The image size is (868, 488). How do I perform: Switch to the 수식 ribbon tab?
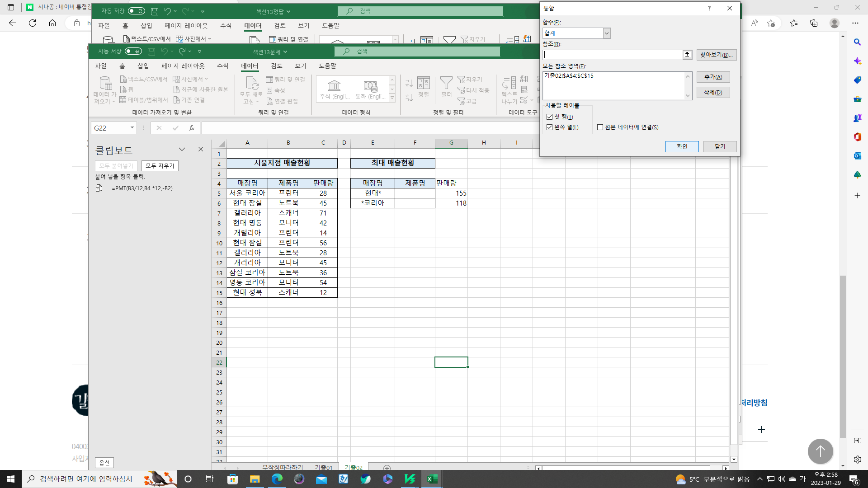click(x=222, y=66)
